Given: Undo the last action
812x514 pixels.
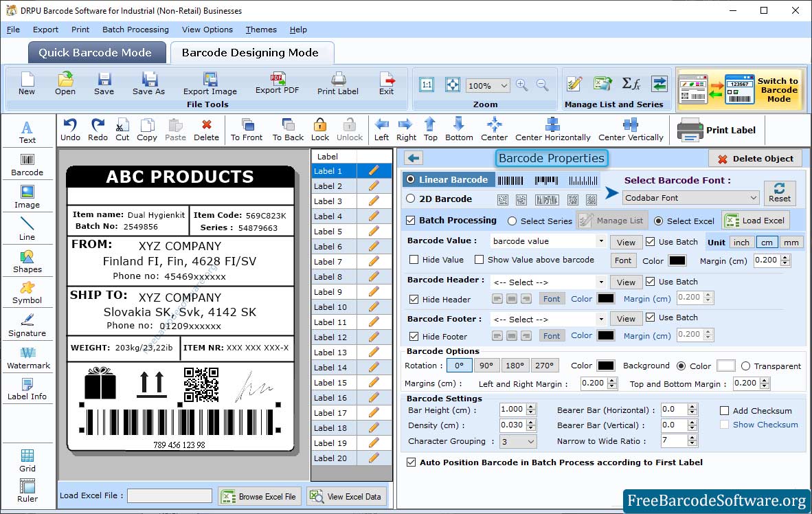Looking at the screenshot, I should (x=70, y=130).
